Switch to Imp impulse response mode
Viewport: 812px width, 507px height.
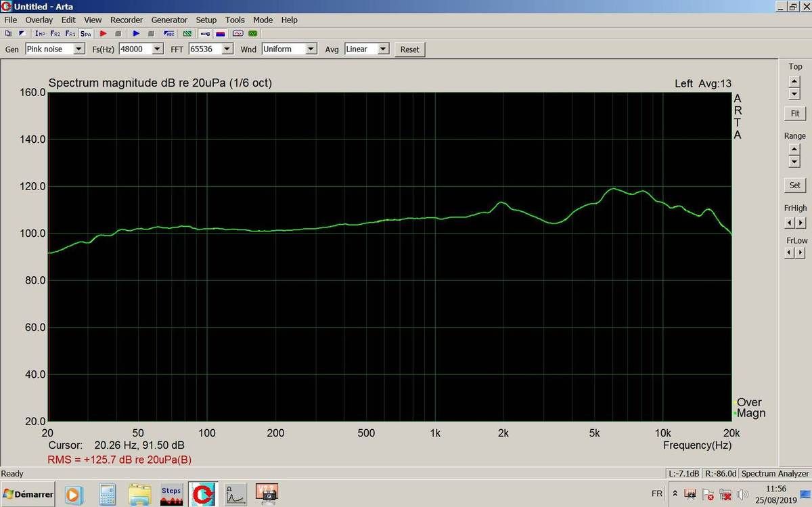point(41,33)
